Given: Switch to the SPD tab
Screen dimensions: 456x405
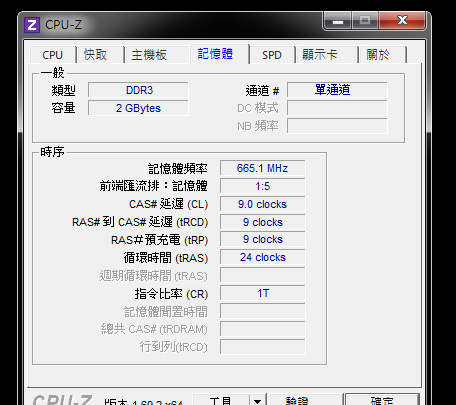Looking at the screenshot, I should coord(272,55).
